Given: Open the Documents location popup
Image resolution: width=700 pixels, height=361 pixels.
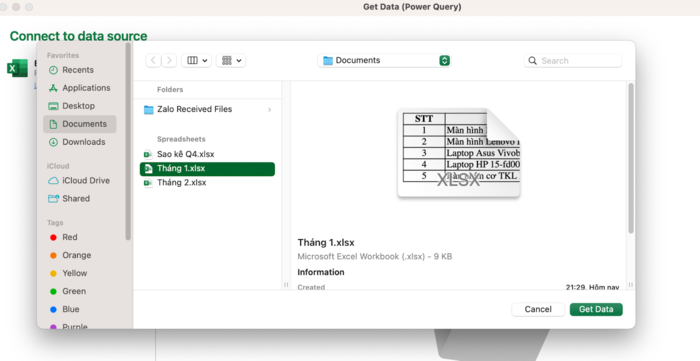Looking at the screenshot, I should (x=384, y=60).
